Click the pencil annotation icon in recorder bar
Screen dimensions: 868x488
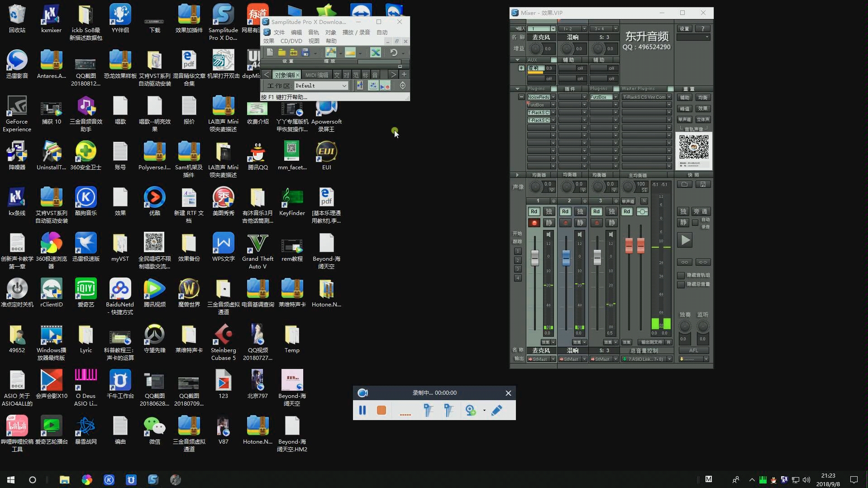(496, 410)
